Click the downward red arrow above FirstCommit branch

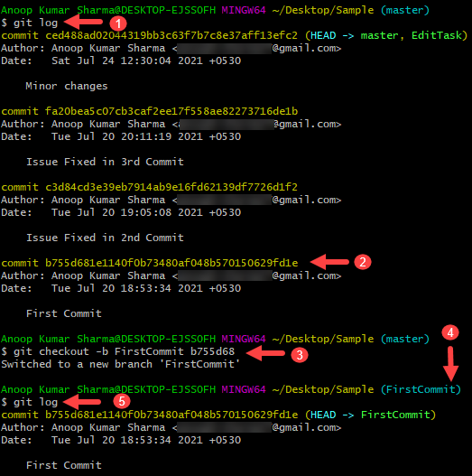450,364
